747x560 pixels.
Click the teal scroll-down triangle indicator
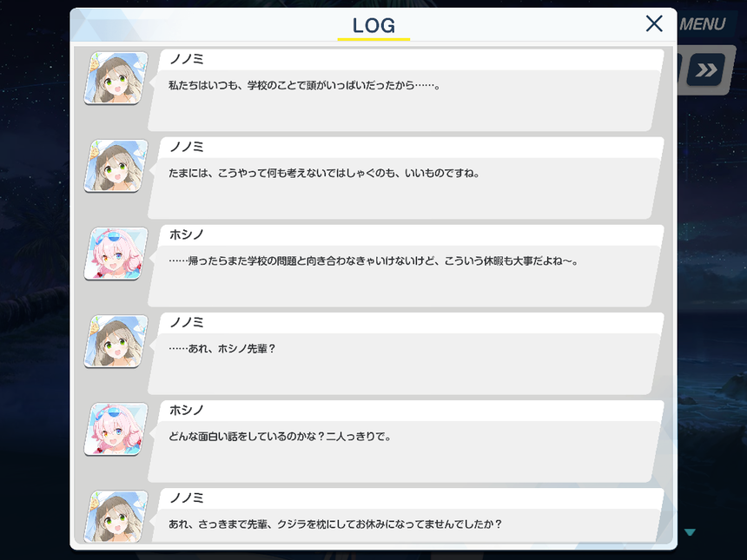click(x=690, y=532)
